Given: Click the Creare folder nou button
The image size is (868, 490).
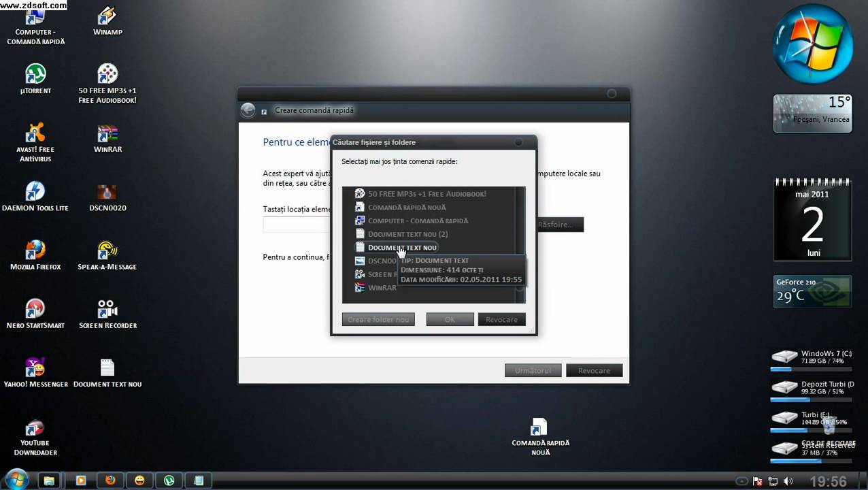Looking at the screenshot, I should [x=378, y=319].
